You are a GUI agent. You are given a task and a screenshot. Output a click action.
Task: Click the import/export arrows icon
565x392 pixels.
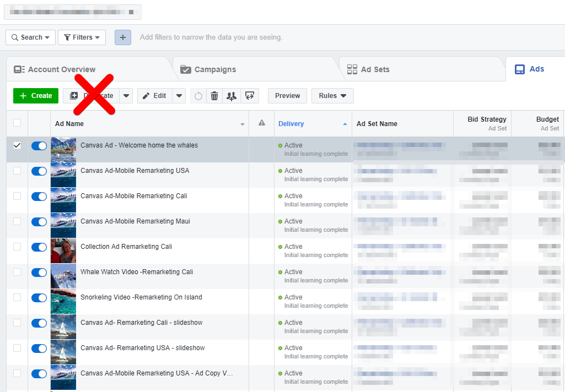249,96
